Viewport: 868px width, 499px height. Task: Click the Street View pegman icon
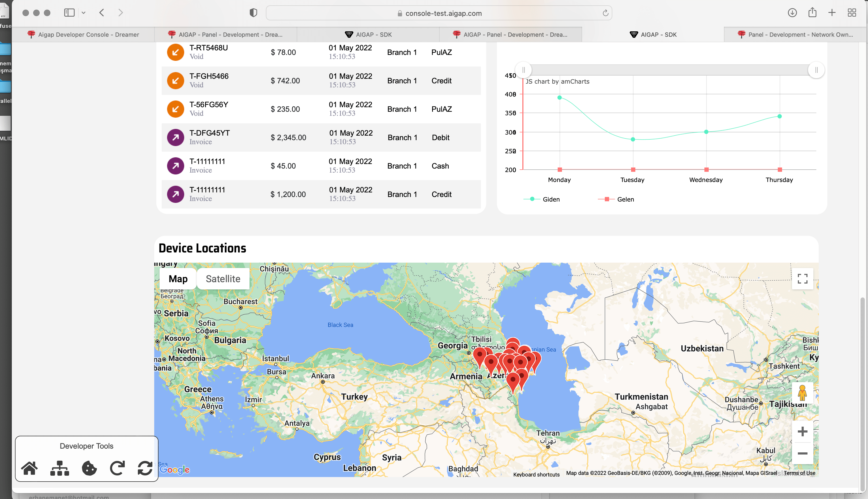pos(802,393)
